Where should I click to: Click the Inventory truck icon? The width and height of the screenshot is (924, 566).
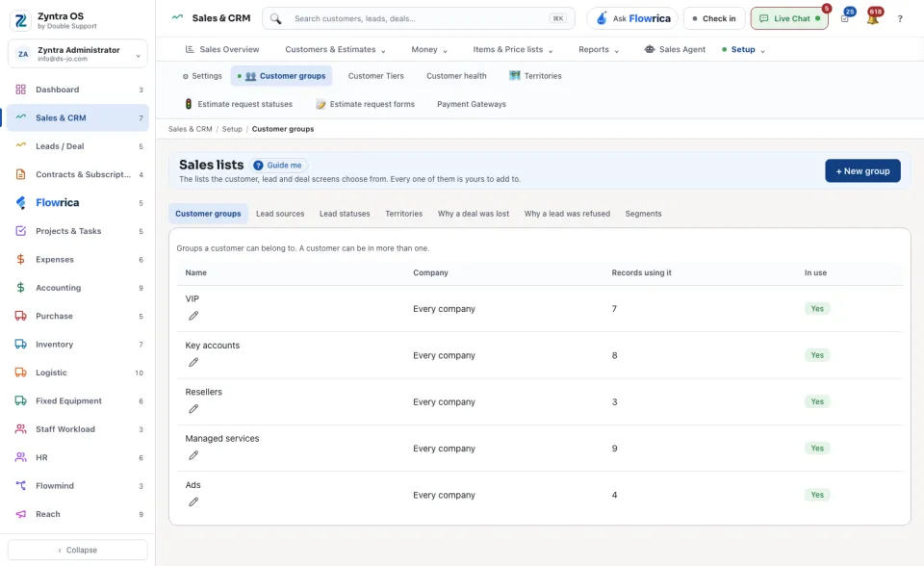[x=20, y=345]
